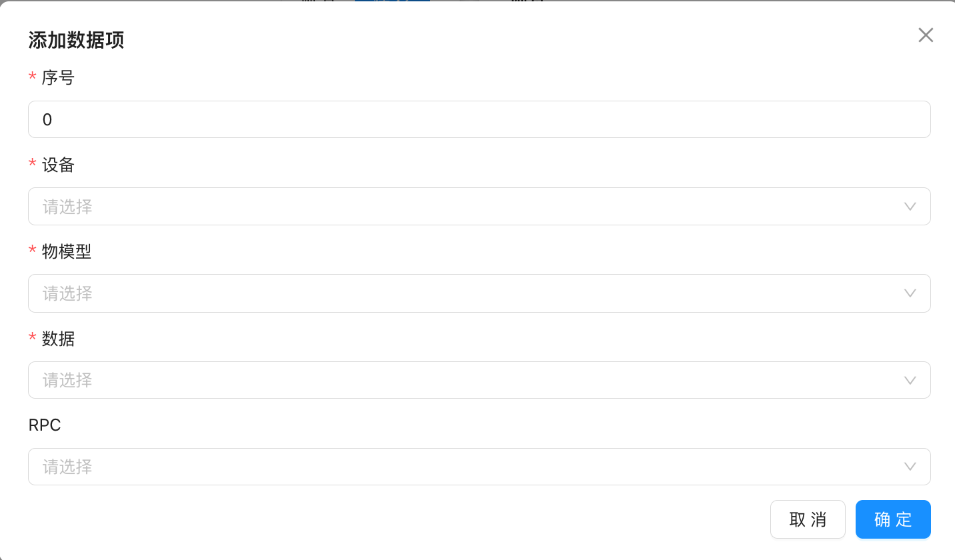The width and height of the screenshot is (955, 560).
Task: Click the 序号 field label
Action: click(x=58, y=78)
